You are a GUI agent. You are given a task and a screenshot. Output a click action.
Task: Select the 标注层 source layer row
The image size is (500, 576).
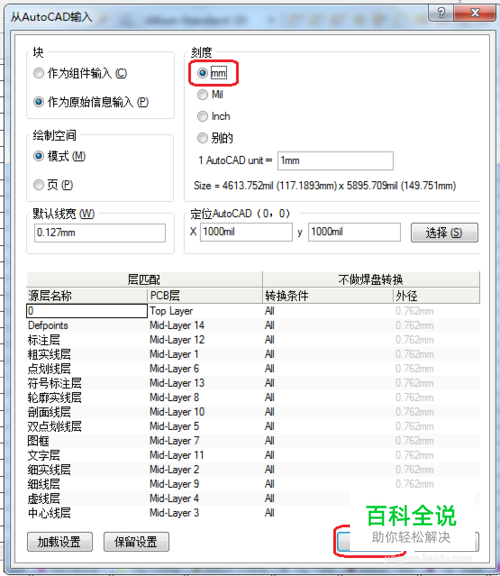[x=87, y=340]
